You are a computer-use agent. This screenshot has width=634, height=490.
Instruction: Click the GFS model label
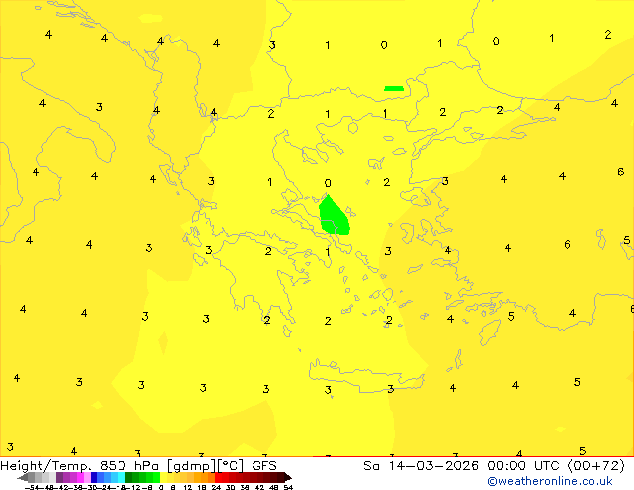(x=264, y=466)
